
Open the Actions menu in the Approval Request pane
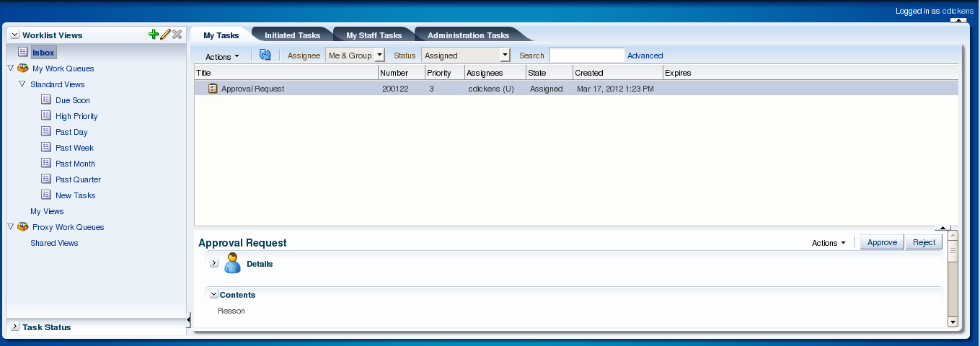point(829,243)
